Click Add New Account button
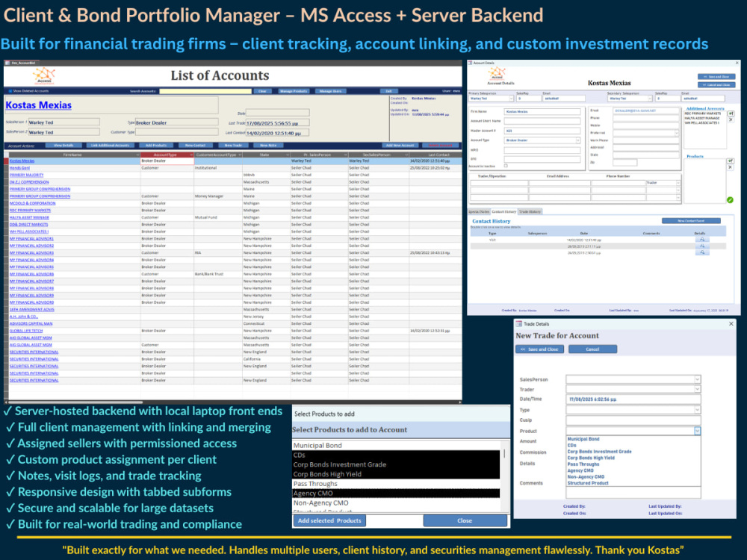 pyautogui.click(x=400, y=146)
